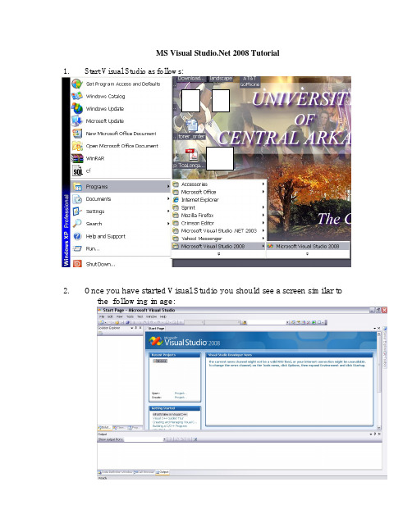This screenshot has width=412, height=532.
Task: Expand the Sprint program group
Action: [219, 207]
